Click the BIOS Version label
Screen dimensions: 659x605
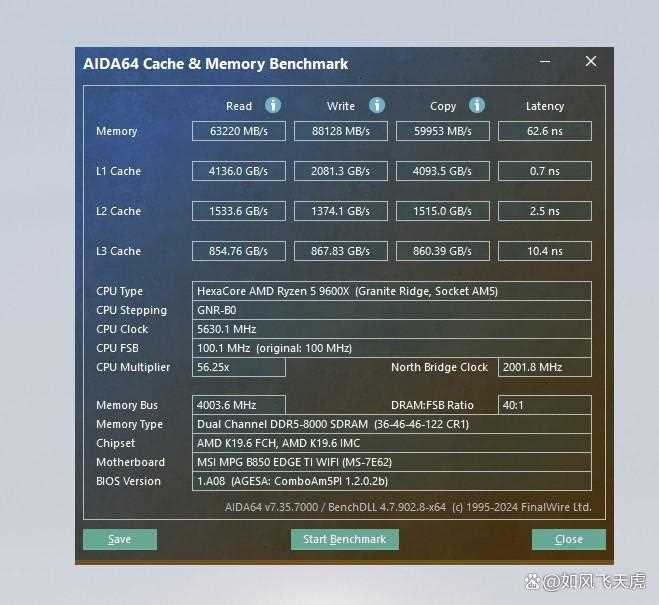click(x=128, y=481)
